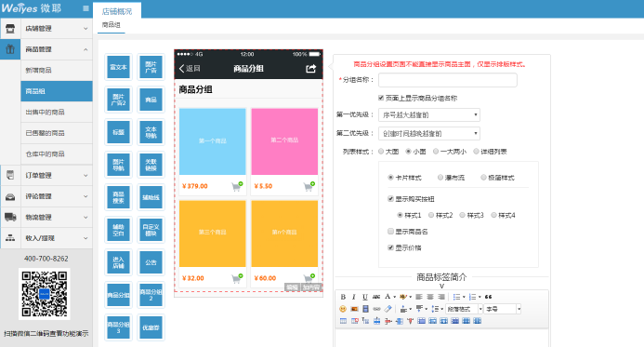The height and width of the screenshot is (347, 644).
Task: Toggle sidebar with hamburger menu icon
Action: pos(85,8)
